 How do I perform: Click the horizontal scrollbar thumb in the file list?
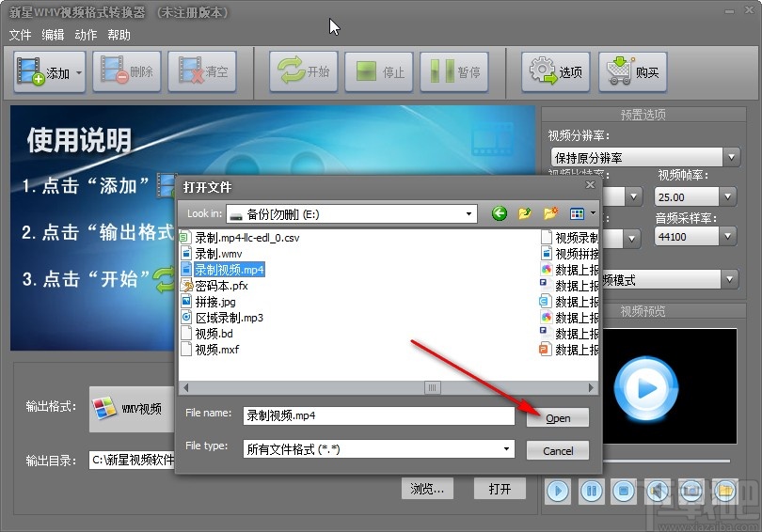[432, 387]
